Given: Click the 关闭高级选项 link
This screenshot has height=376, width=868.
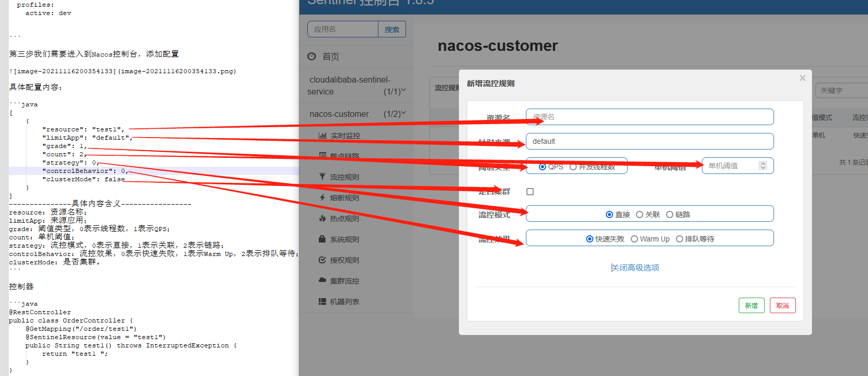Looking at the screenshot, I should pyautogui.click(x=635, y=267).
